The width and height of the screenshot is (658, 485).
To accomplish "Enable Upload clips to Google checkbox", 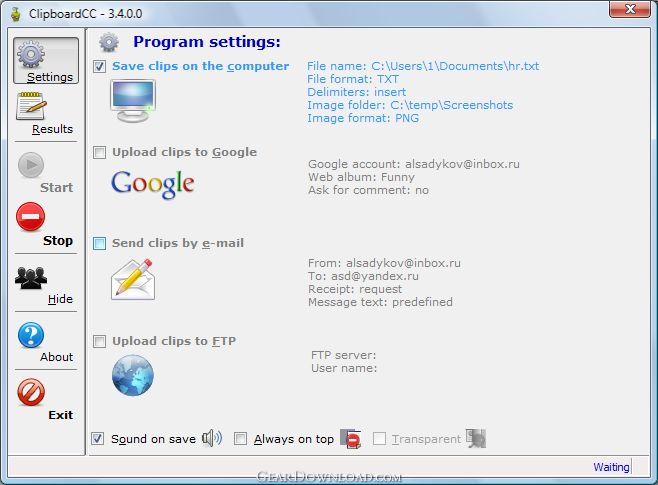I will click(99, 152).
